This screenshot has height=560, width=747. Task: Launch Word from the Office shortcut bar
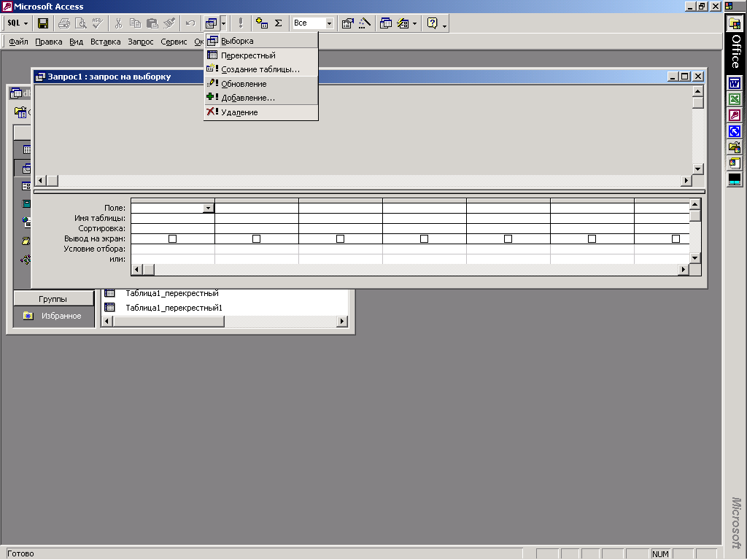(735, 83)
